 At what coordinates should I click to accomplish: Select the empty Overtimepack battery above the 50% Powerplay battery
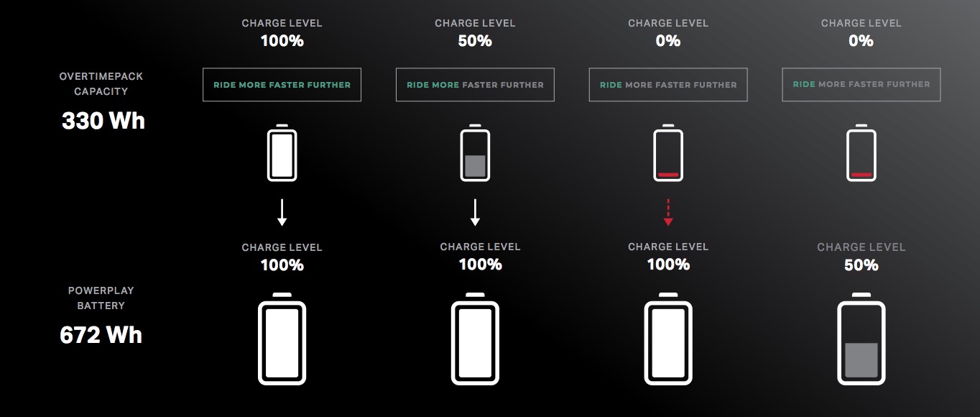click(861, 154)
